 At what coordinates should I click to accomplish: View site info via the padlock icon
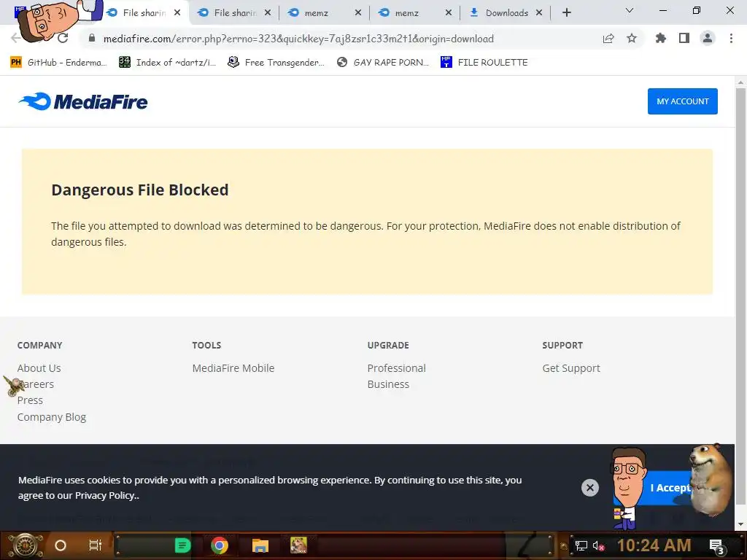click(92, 38)
